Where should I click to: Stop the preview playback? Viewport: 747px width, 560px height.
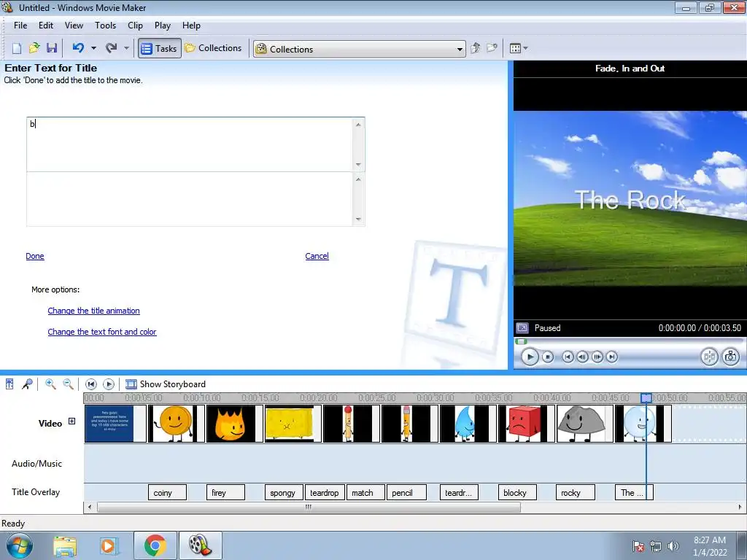coord(548,357)
